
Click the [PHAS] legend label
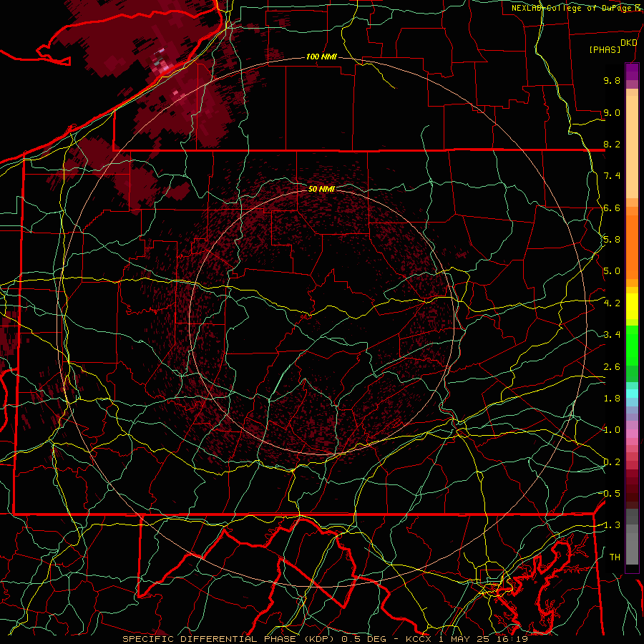coord(605,49)
